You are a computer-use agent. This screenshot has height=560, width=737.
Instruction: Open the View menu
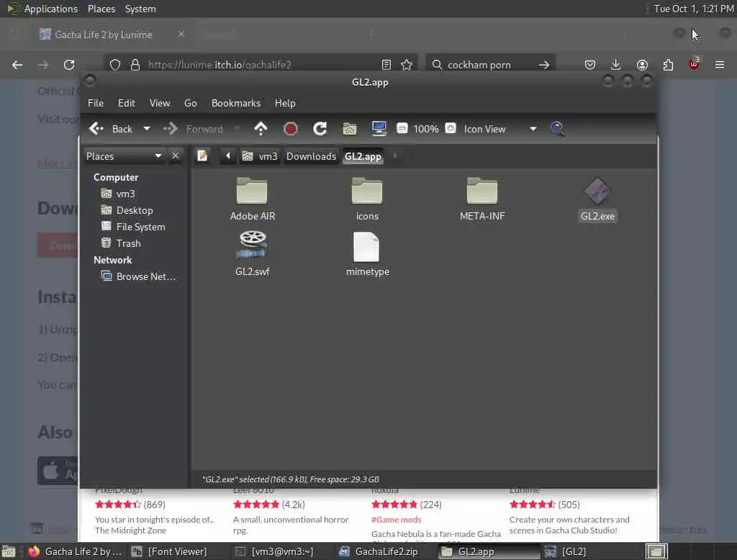(160, 103)
